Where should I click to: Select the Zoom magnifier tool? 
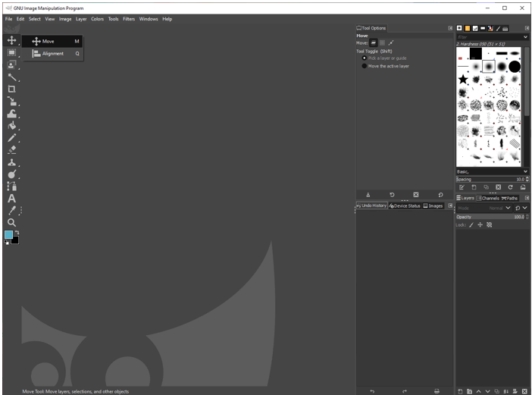pyautogui.click(x=11, y=223)
